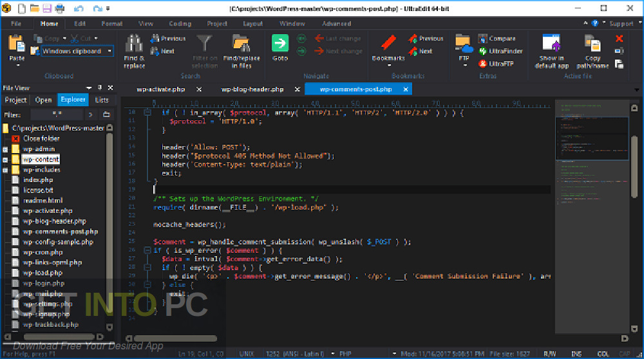The width and height of the screenshot is (644, 359).
Task: Click Filter on selection funnel icon
Action: pyautogui.click(x=204, y=44)
